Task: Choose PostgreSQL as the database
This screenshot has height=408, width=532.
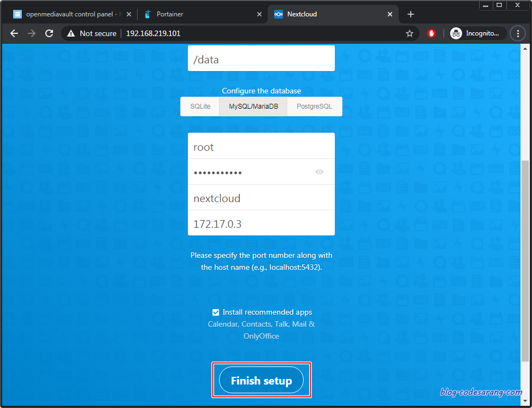Action: point(315,107)
